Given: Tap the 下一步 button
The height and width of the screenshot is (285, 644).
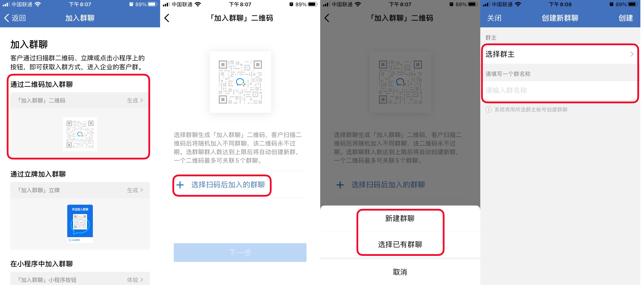Looking at the screenshot, I should 240,253.
